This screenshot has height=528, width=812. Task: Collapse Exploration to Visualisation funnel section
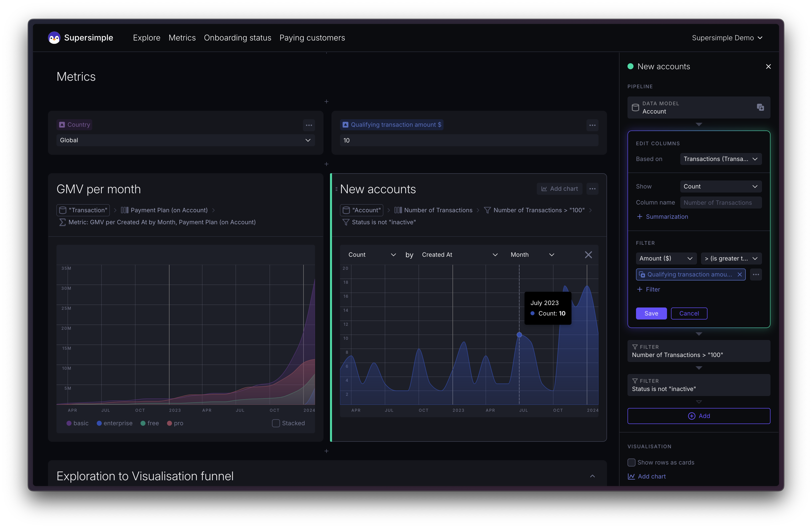click(592, 476)
